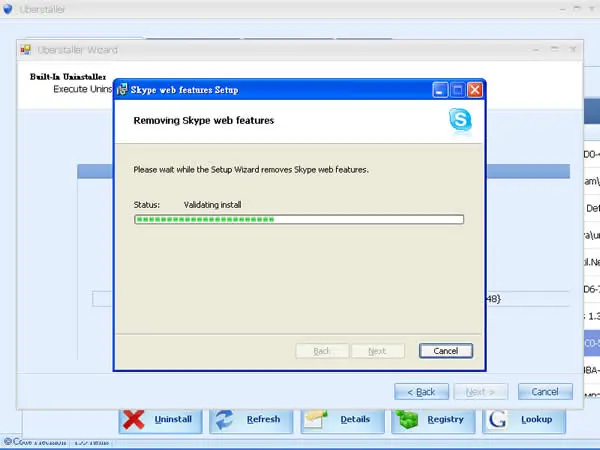Click the Details notepad icon
Image resolution: width=600 pixels, height=450 pixels.
(x=316, y=419)
